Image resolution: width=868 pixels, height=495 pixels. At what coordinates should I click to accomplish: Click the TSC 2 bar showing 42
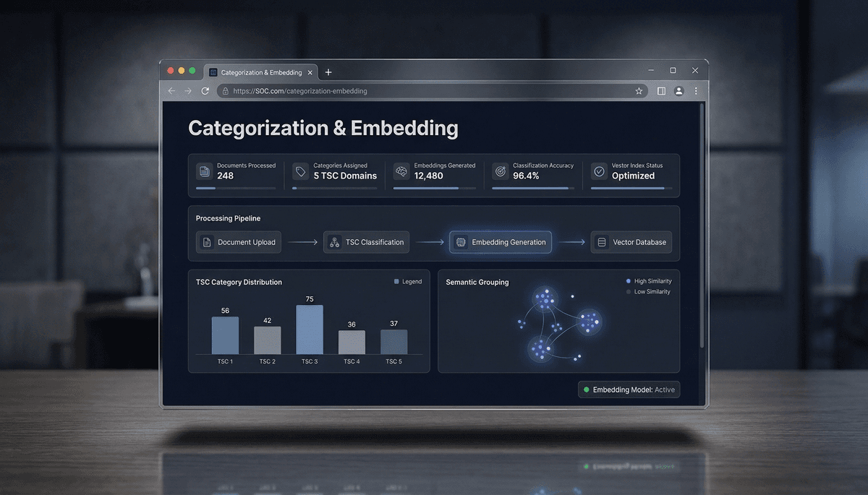pos(267,340)
